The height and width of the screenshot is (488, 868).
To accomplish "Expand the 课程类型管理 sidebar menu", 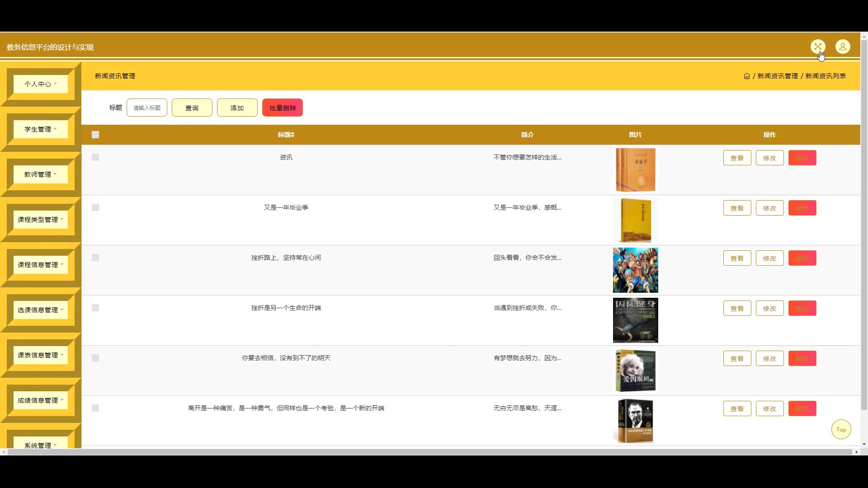I will point(41,220).
